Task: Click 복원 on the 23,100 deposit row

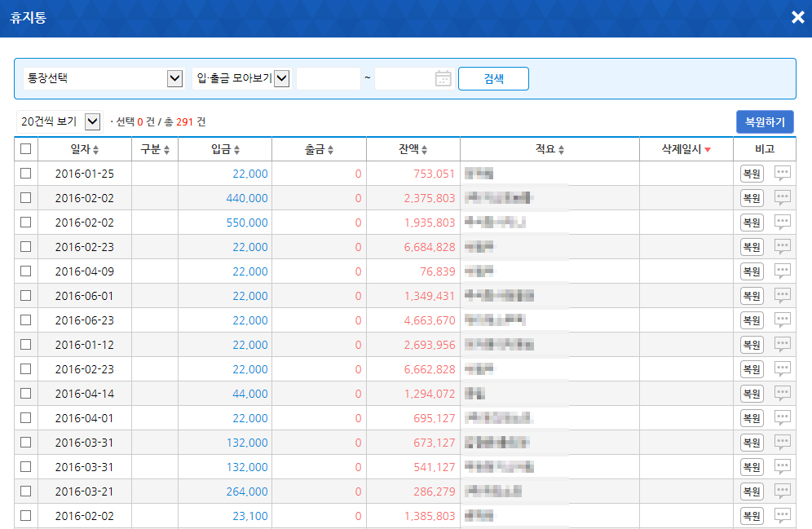Action: (x=752, y=516)
